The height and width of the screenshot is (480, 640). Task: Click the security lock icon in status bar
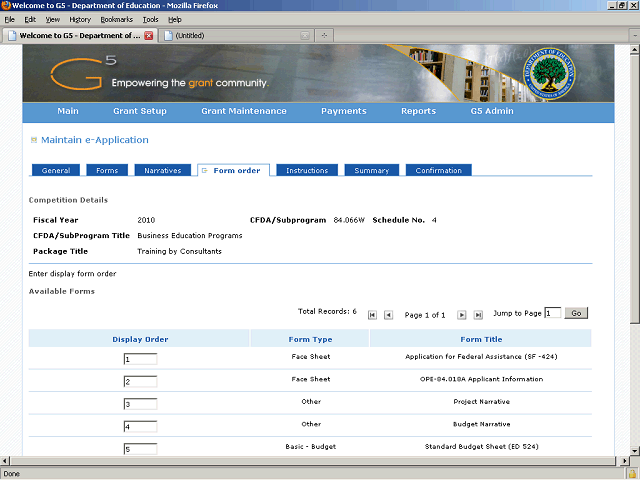pyautogui.click(x=632, y=474)
